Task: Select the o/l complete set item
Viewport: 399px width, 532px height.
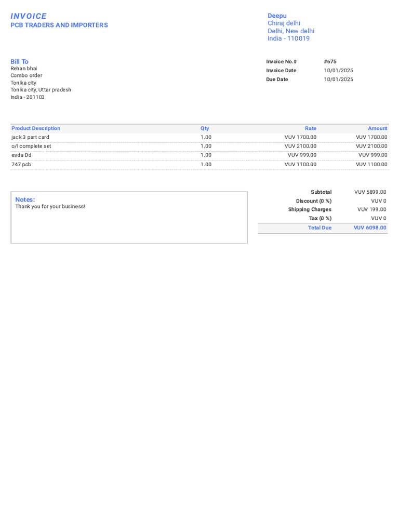Action: coord(31,146)
